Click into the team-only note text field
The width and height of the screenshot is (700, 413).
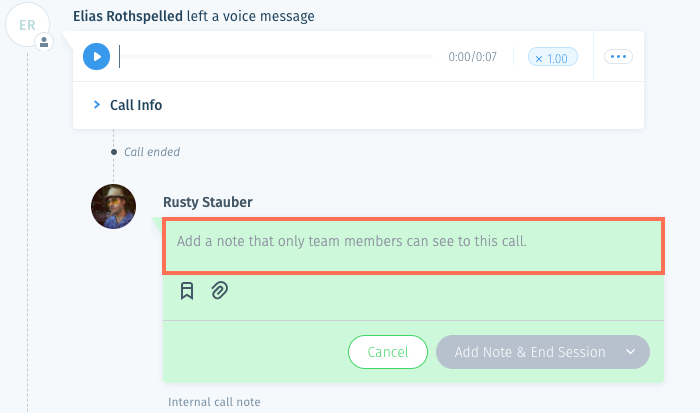[x=413, y=246]
